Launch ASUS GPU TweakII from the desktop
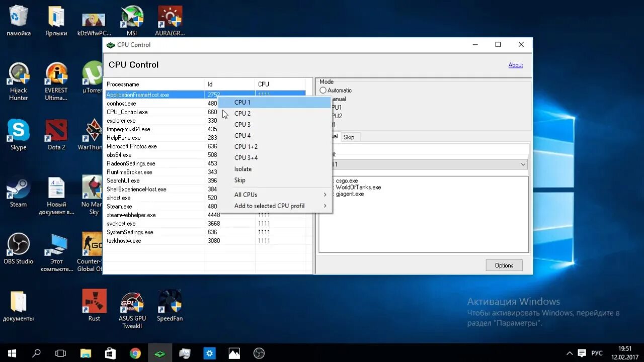This screenshot has height=362, width=644. (x=132, y=310)
